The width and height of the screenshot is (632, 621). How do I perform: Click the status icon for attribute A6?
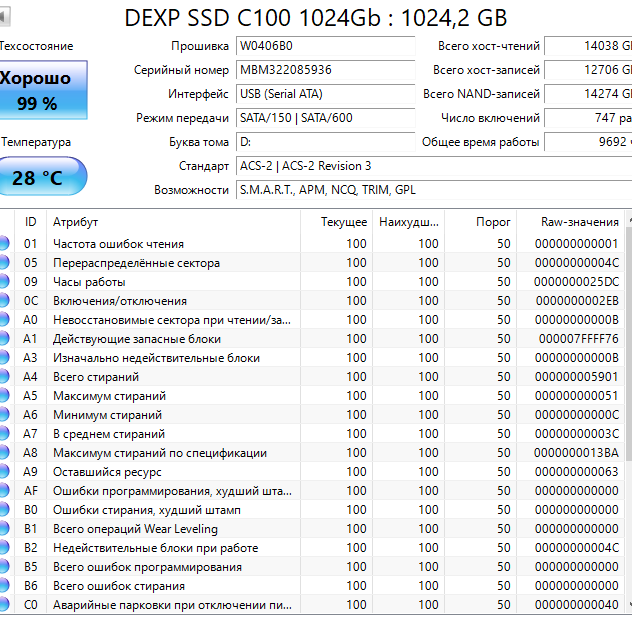4,415
